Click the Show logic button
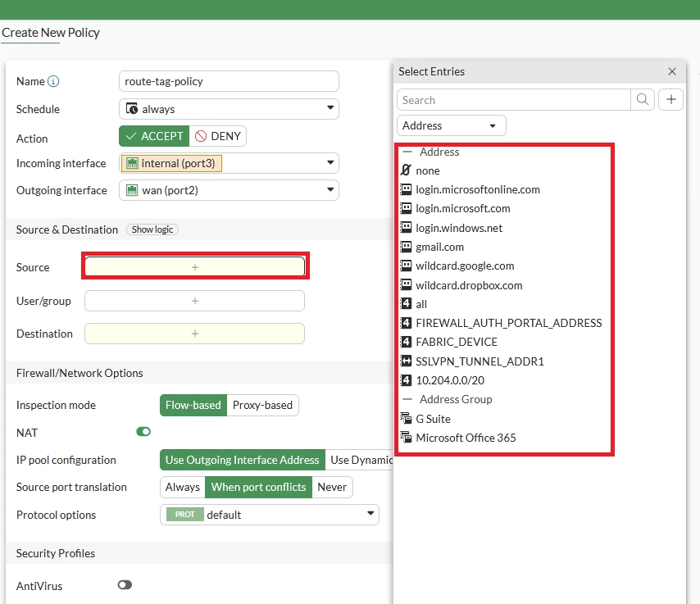This screenshot has width=700, height=604. pos(152,229)
